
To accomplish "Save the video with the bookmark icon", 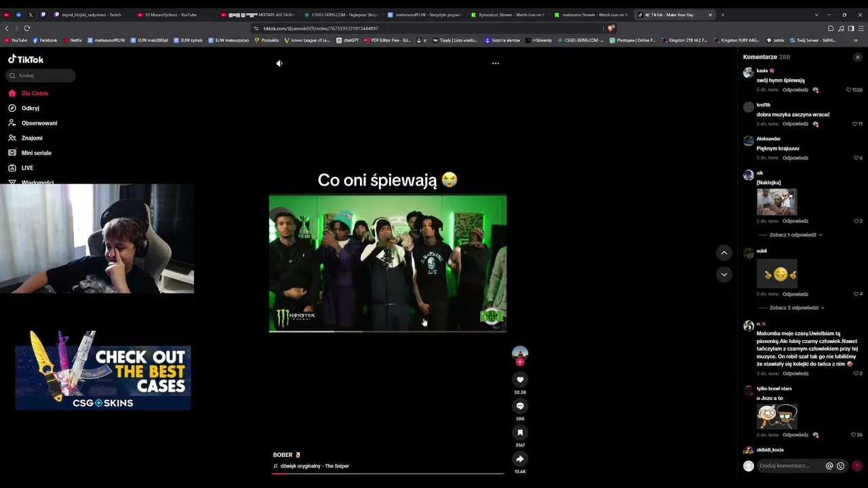I will pyautogui.click(x=520, y=432).
